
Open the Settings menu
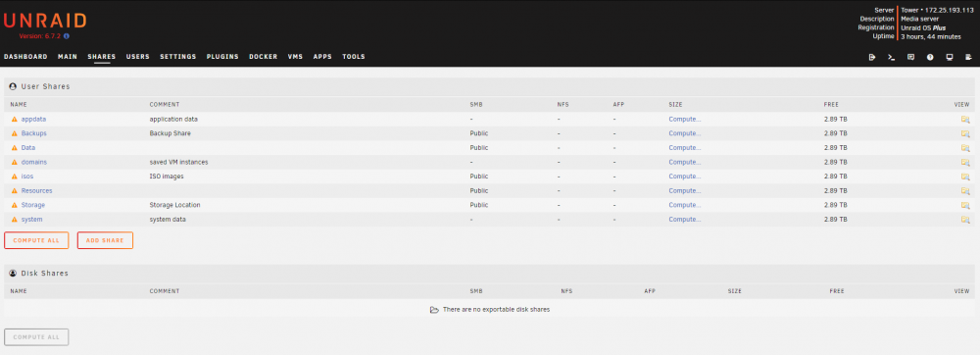point(178,57)
